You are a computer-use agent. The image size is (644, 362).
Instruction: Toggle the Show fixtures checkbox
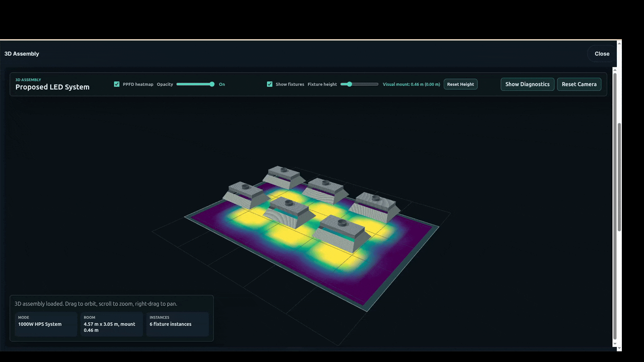click(270, 84)
